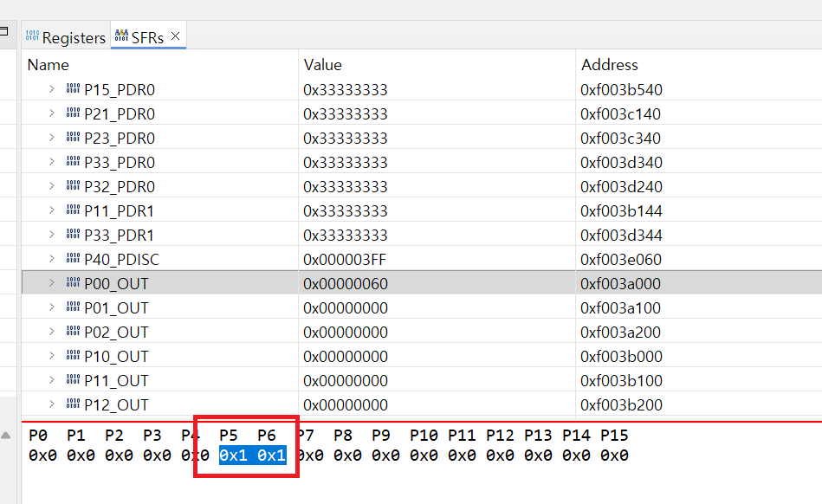Click the P21_PDR0 register icon

click(x=73, y=113)
